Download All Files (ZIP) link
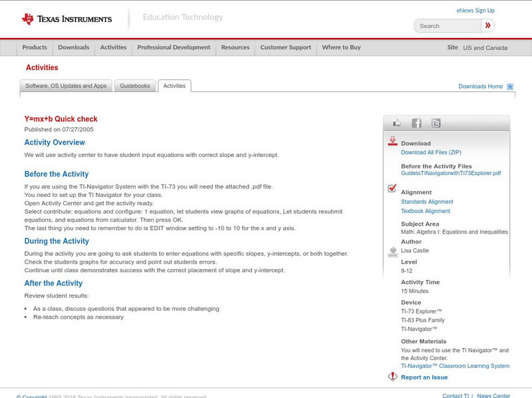Image resolution: width=532 pixels, height=398 pixels. (431, 152)
